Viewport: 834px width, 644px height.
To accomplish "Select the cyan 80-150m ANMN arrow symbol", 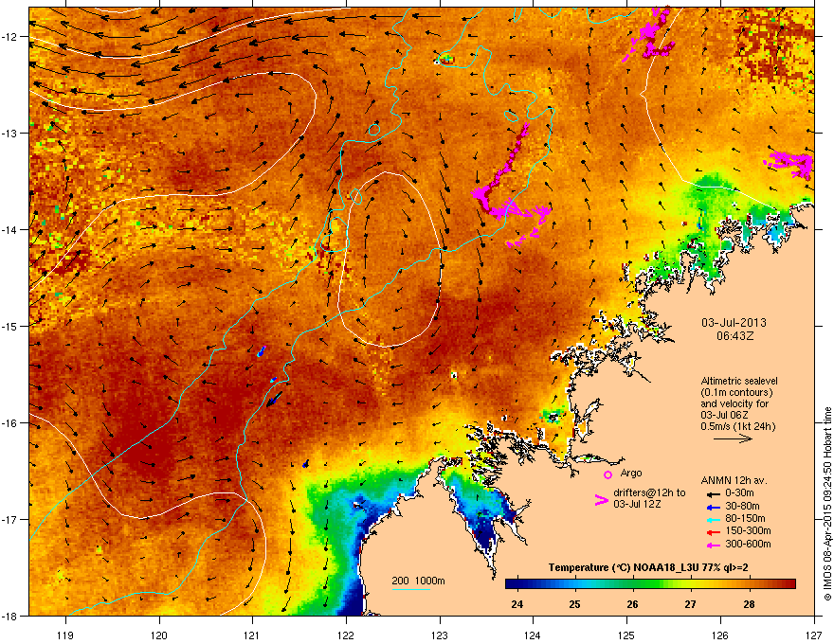I will [712, 519].
